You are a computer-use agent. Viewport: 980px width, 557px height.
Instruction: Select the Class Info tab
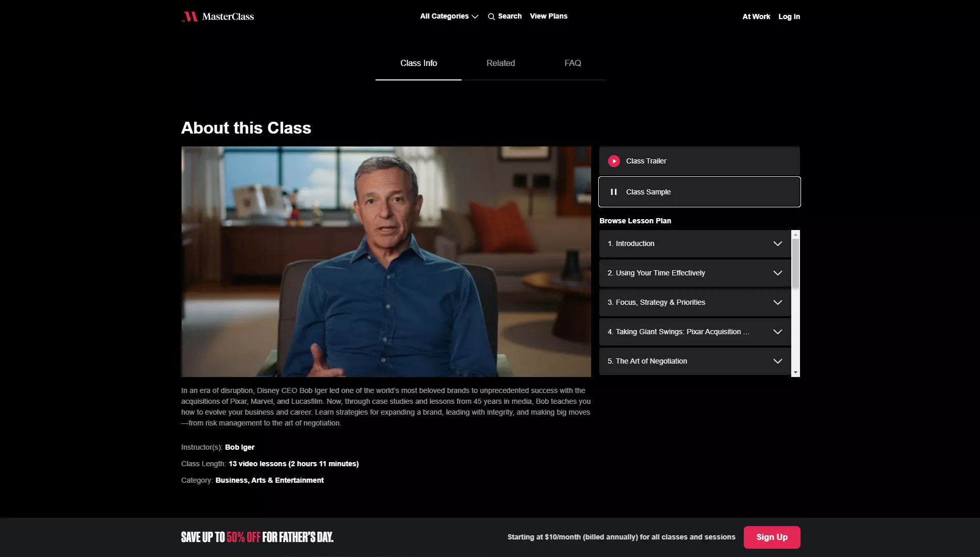coord(418,63)
